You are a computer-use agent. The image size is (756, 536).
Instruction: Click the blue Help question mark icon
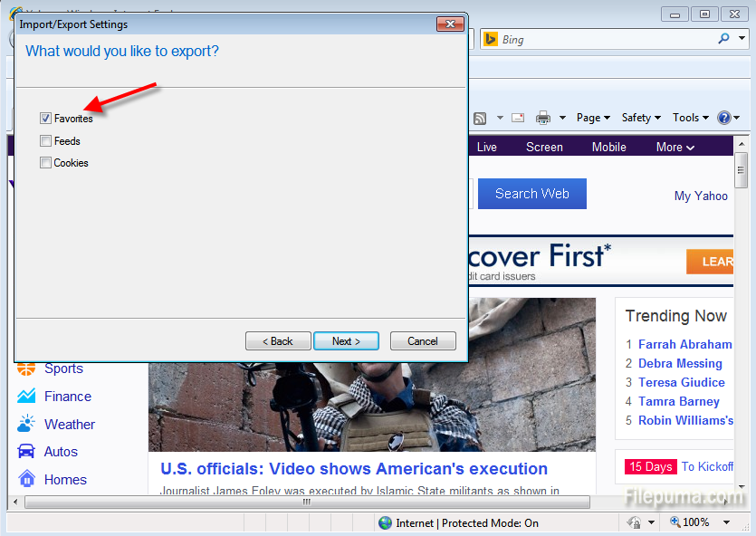click(723, 118)
